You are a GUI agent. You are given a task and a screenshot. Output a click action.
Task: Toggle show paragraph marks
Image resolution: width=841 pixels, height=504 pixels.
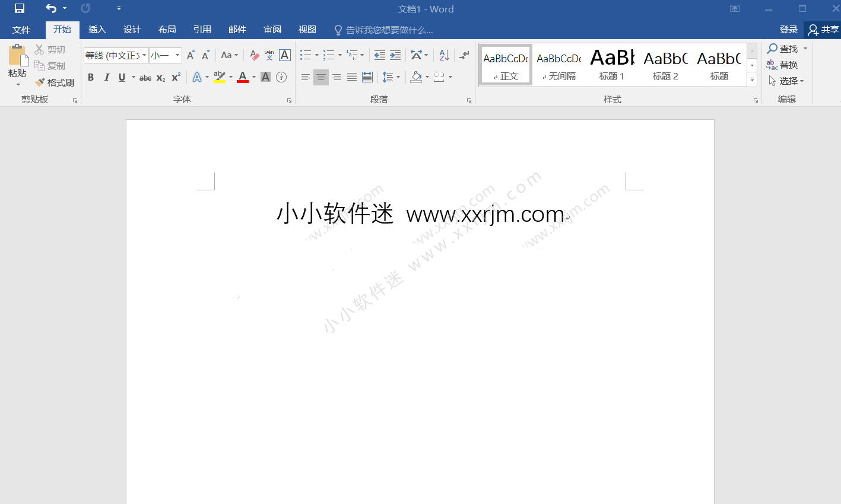pyautogui.click(x=464, y=55)
